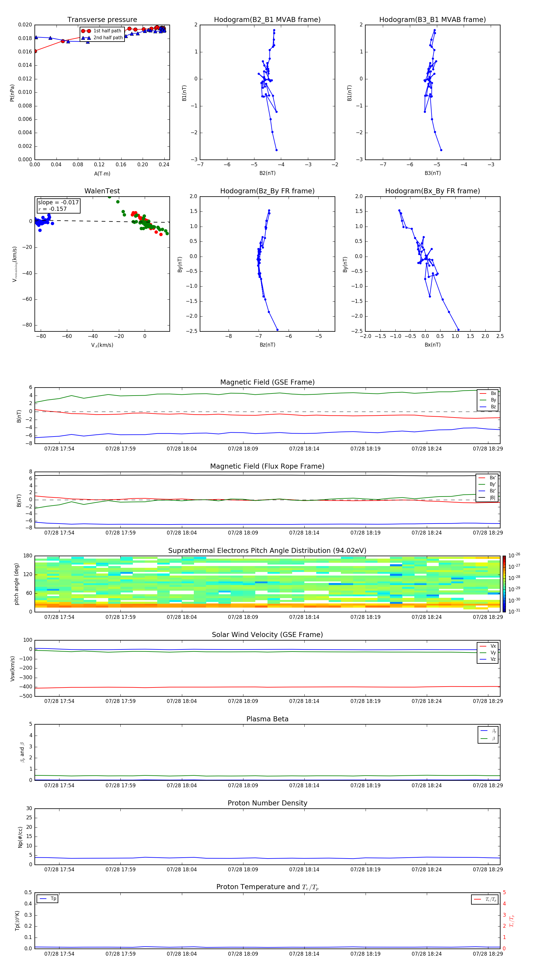
Task: Click 'Magnetic Field (GSE Frame)' title
Action: pos(267,382)
